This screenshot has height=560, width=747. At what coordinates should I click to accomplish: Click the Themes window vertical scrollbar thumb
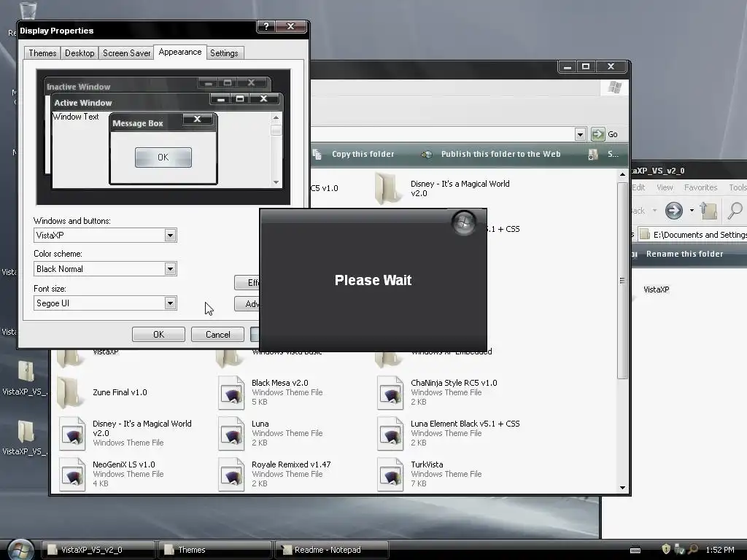(x=622, y=281)
